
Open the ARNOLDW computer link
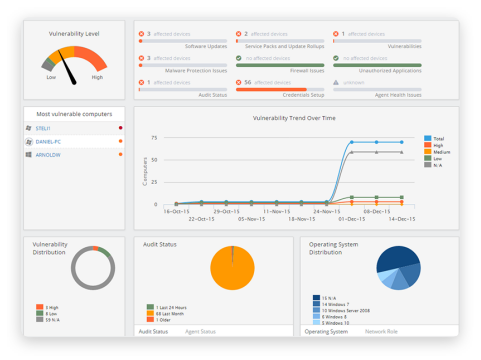(x=48, y=155)
